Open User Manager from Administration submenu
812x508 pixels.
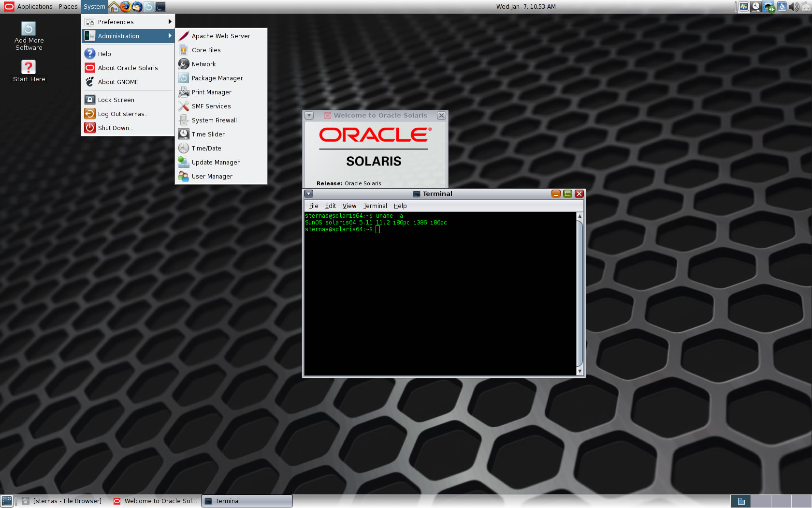pos(221,176)
